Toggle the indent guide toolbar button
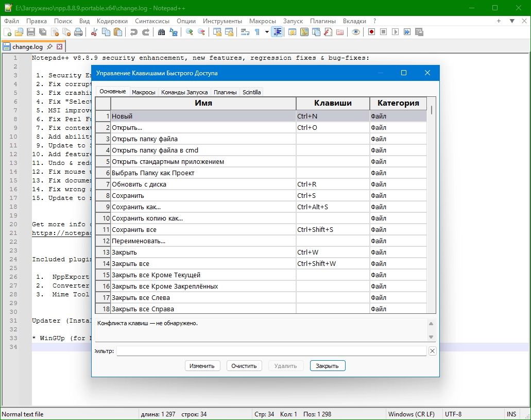Viewport: 531px width, 420px height. pyautogui.click(x=278, y=32)
